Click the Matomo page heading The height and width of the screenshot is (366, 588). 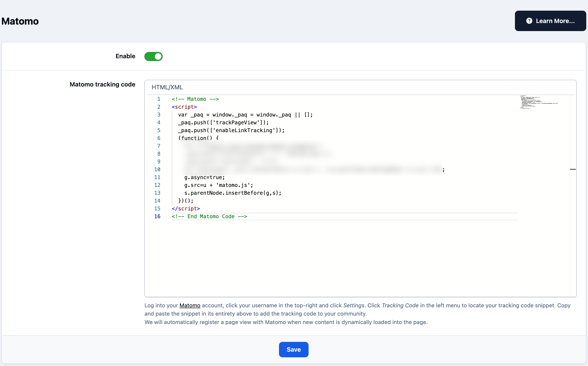click(20, 21)
